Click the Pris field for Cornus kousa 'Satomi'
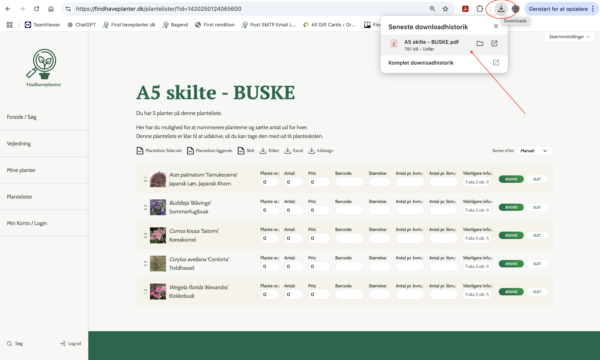The image size is (600, 360). [319, 238]
